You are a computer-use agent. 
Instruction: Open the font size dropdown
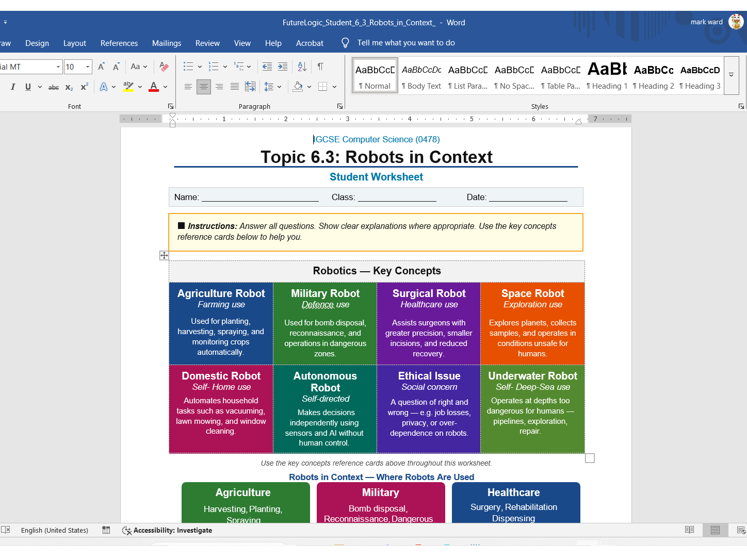[x=88, y=67]
